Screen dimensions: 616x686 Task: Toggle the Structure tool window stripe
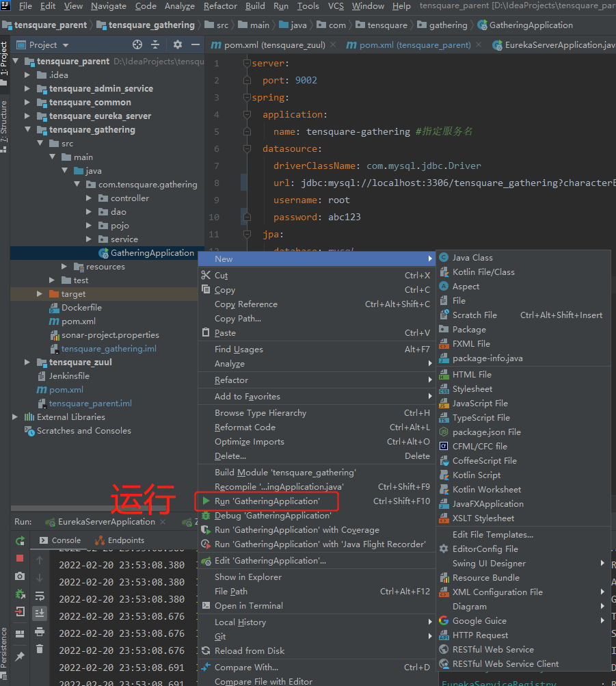coord(4,126)
